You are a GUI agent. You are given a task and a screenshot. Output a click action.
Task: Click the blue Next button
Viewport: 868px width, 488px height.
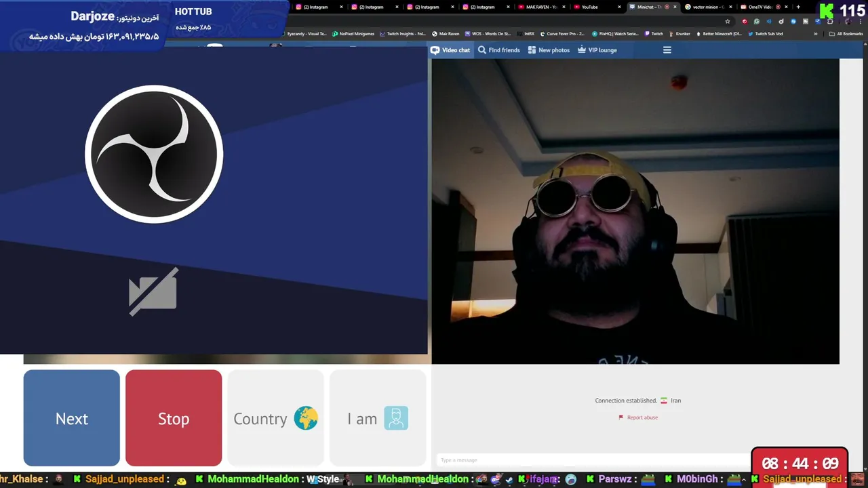71,418
